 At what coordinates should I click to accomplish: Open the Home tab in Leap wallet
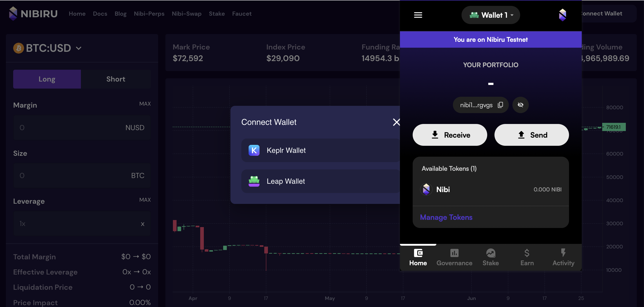(418, 257)
